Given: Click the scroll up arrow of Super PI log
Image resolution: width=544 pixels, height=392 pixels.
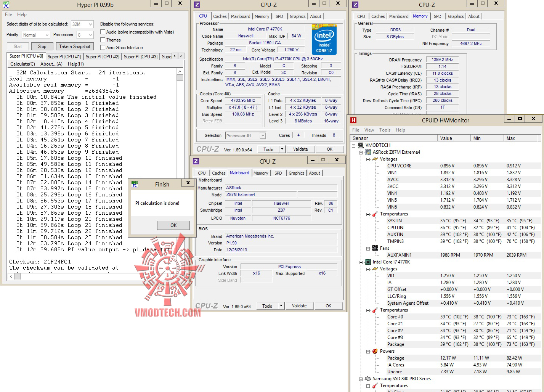Looking at the screenshot, I should 180,71.
